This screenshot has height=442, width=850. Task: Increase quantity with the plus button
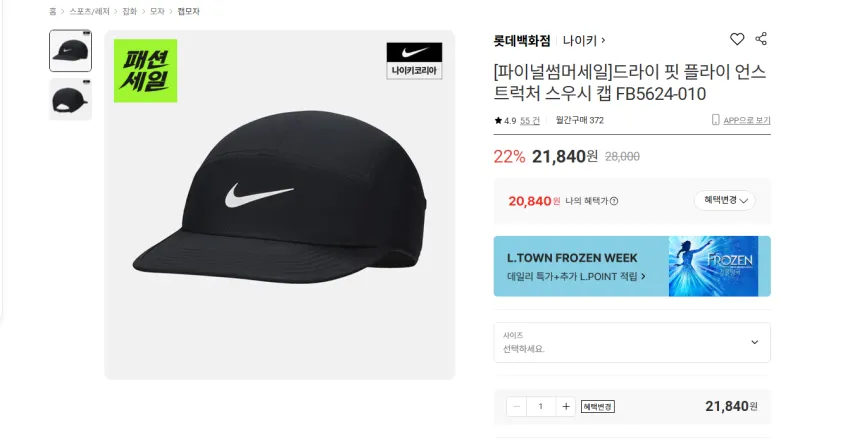[565, 406]
